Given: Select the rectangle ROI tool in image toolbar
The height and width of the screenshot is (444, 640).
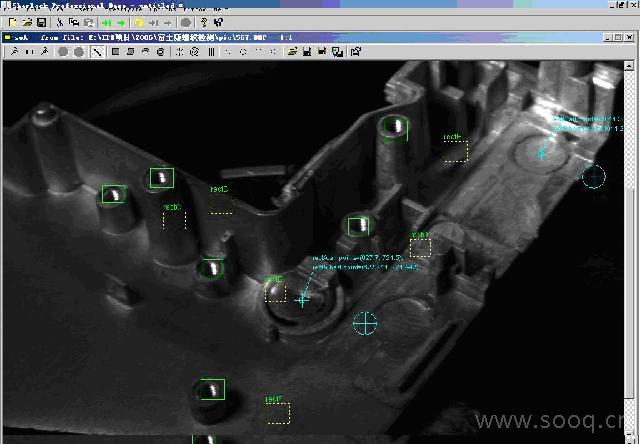Looking at the screenshot, I should coord(115,51).
